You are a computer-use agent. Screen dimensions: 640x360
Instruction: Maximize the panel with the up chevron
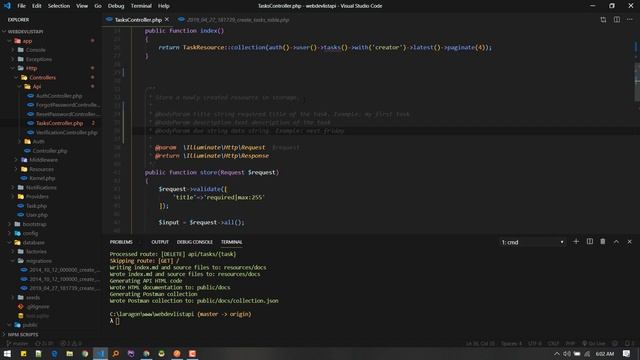(616, 242)
